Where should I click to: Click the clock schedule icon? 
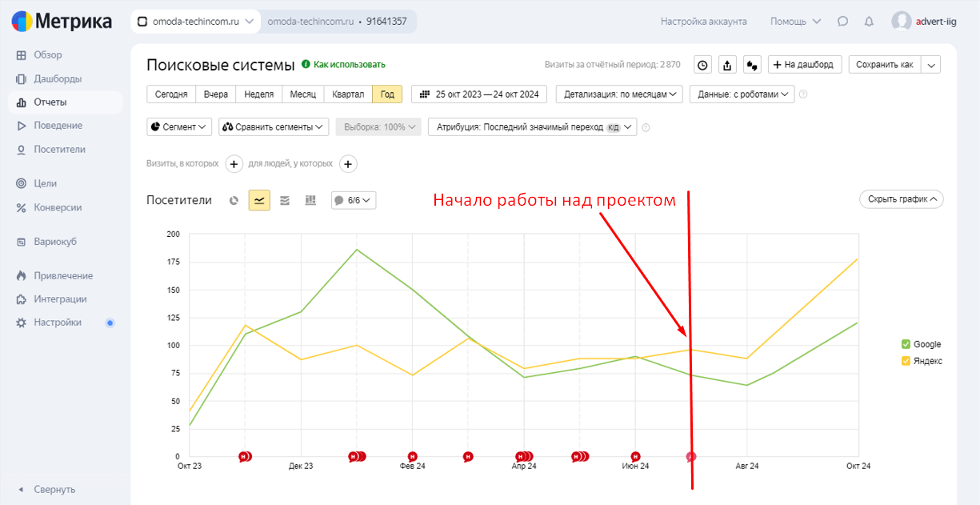point(702,65)
